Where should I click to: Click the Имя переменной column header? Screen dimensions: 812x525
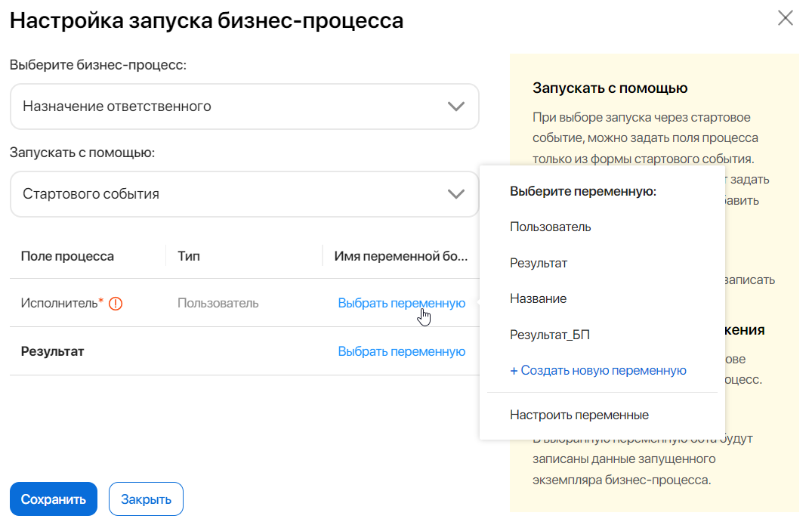[400, 256]
